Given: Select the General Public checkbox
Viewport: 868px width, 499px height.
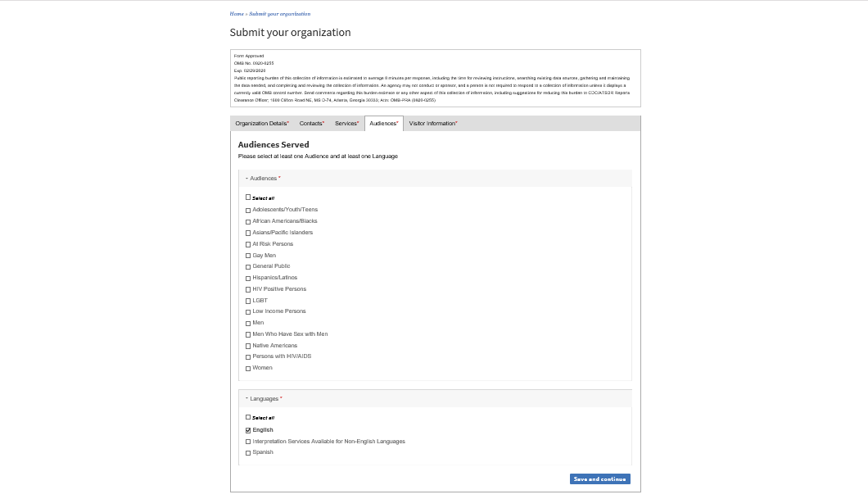Looking at the screenshot, I should point(248,267).
